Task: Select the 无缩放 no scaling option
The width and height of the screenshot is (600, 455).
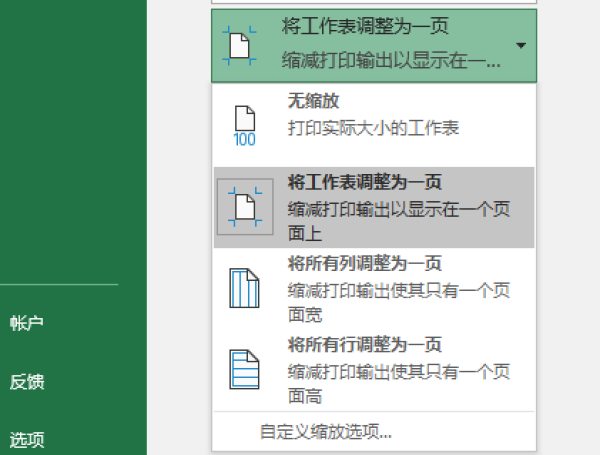Action: click(374, 126)
